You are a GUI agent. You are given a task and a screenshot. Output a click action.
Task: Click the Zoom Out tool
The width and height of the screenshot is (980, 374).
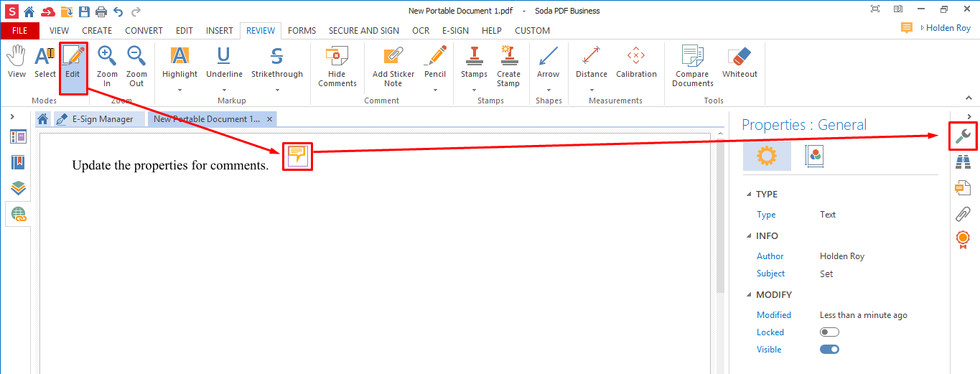coord(136,66)
